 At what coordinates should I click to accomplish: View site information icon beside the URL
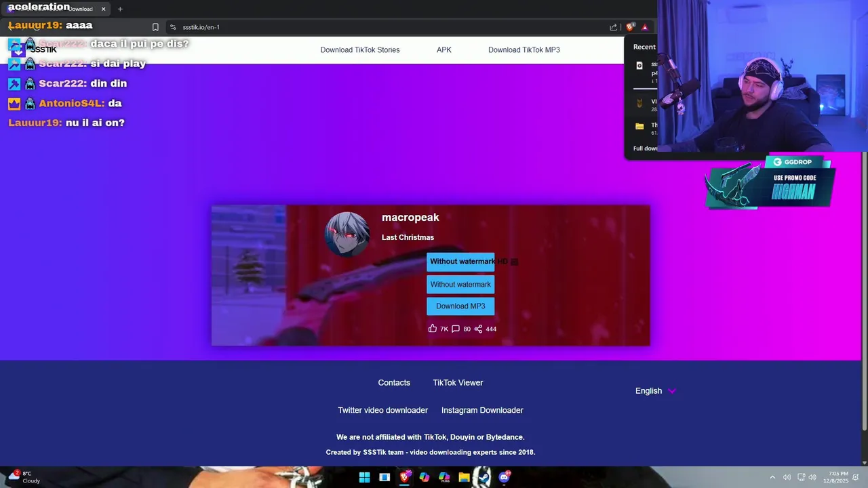point(173,27)
